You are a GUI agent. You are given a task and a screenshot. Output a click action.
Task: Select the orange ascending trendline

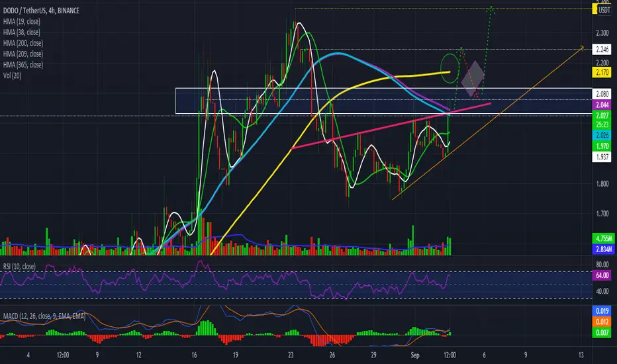click(x=488, y=123)
